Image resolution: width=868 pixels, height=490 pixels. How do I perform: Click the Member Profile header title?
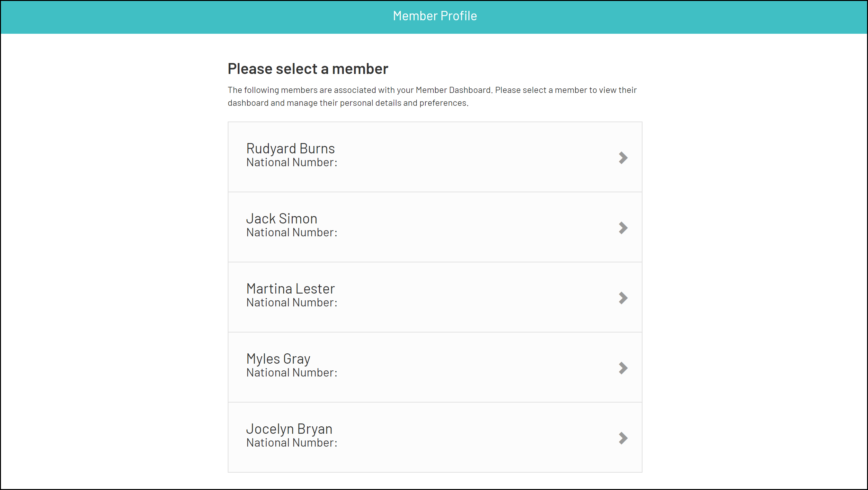(435, 16)
